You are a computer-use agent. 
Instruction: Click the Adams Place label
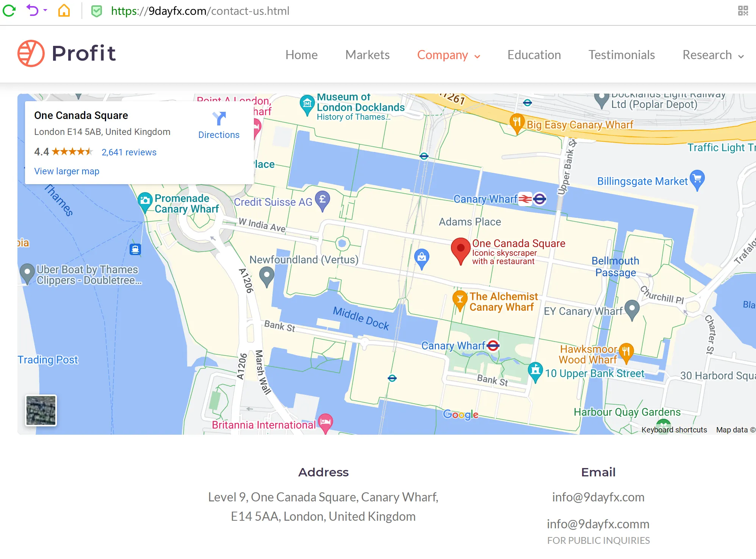pos(470,222)
